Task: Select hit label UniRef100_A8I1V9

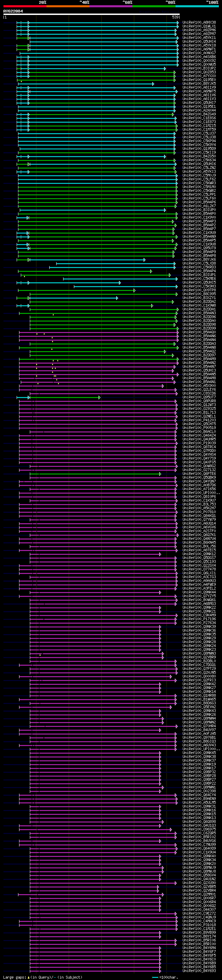Action: coord(199,88)
